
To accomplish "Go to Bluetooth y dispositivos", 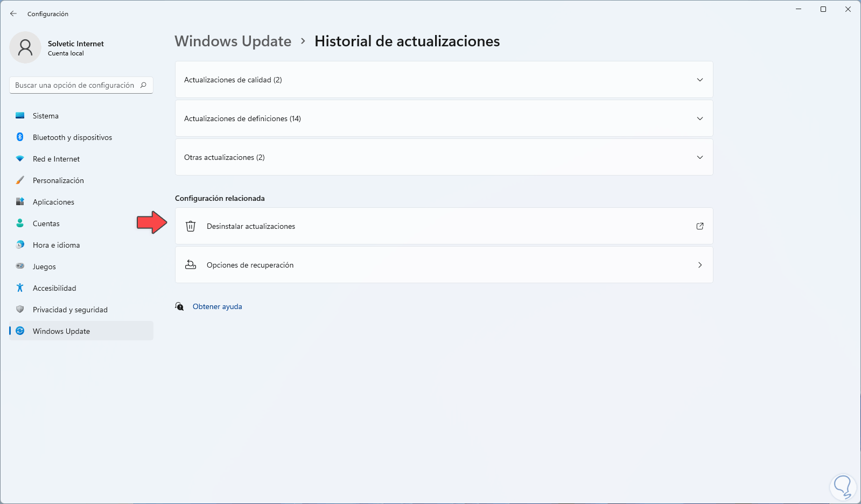I will pyautogui.click(x=81, y=137).
